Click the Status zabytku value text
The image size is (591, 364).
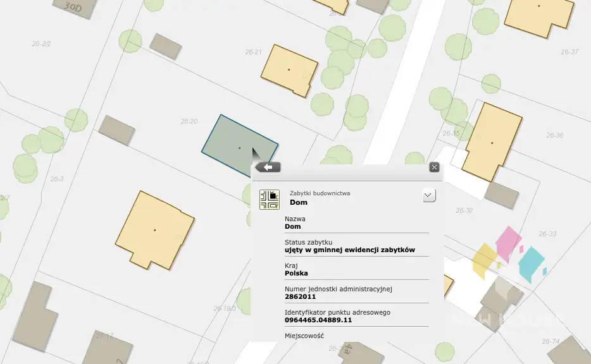350,250
